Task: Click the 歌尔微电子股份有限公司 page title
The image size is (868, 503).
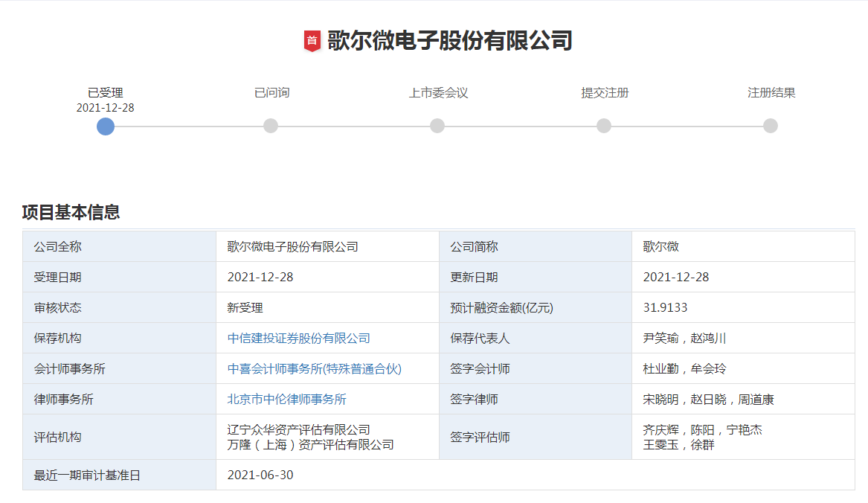Action: 449,40
